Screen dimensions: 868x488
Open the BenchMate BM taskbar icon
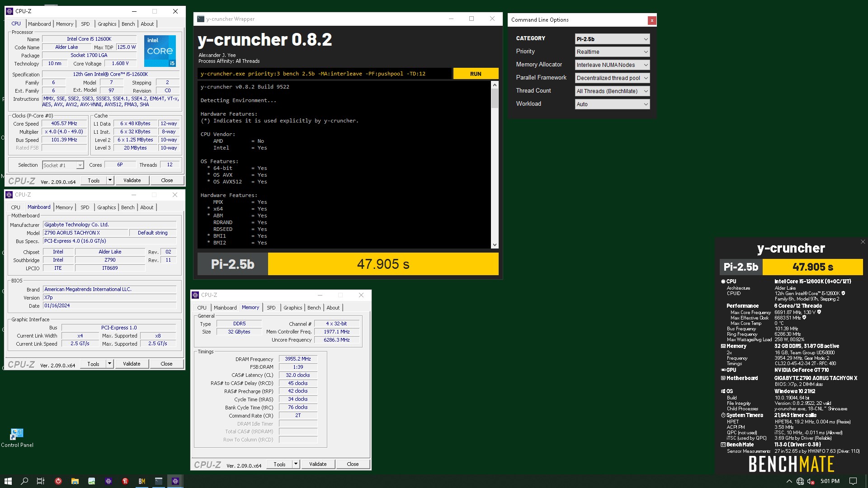tap(142, 481)
